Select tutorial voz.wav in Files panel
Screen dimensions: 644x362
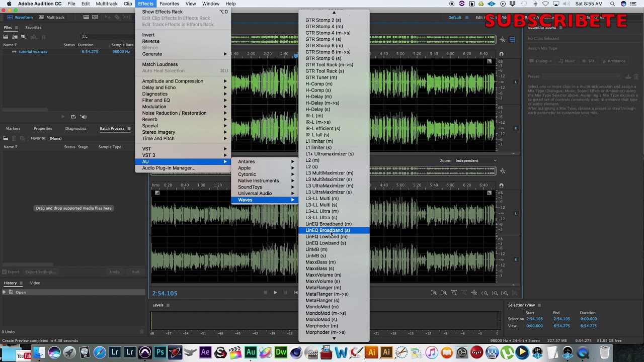click(x=33, y=52)
